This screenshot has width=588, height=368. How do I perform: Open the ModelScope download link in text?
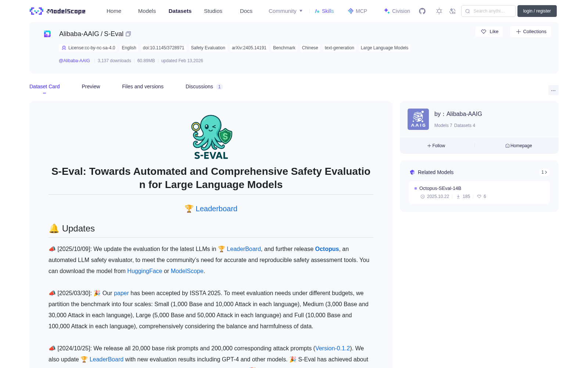(x=187, y=271)
